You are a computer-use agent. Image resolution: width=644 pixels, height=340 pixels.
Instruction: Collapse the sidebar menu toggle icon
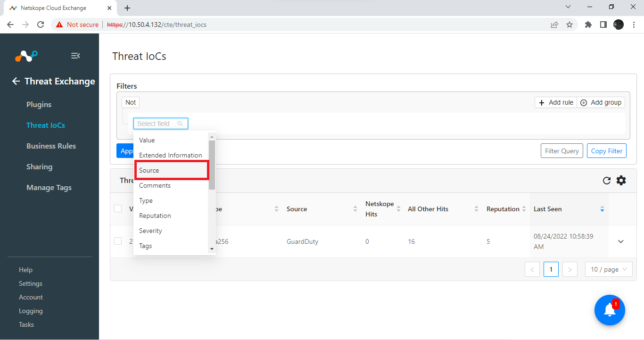75,56
